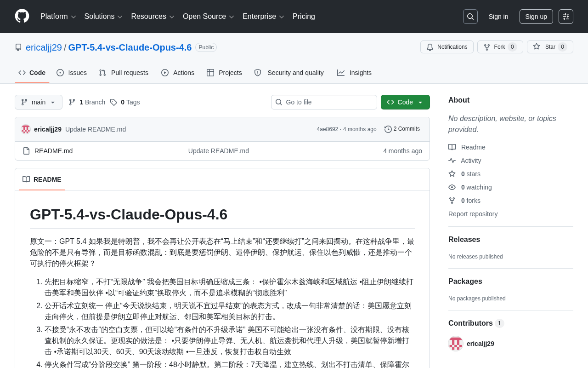Click the tag icon next to 0 Tags
The image size is (588, 368).
[113, 102]
